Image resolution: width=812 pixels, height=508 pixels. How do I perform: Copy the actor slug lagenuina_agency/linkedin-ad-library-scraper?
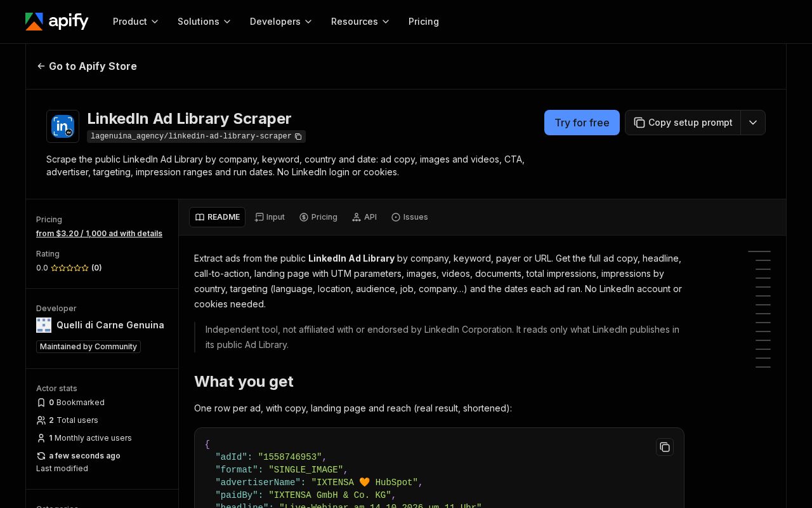[x=298, y=137]
